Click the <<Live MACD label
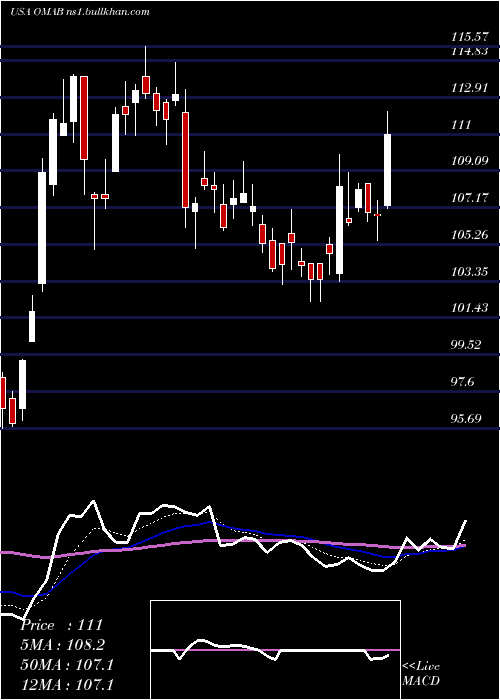 point(421,674)
